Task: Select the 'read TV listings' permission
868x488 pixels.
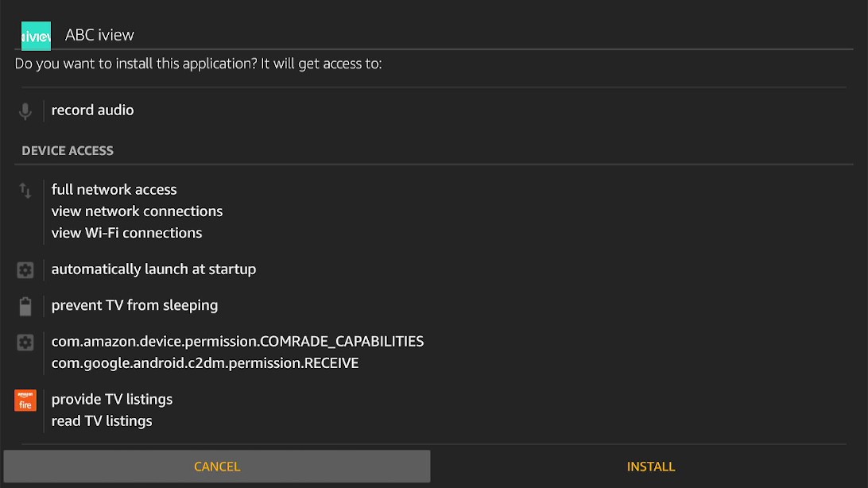Action: [101, 420]
